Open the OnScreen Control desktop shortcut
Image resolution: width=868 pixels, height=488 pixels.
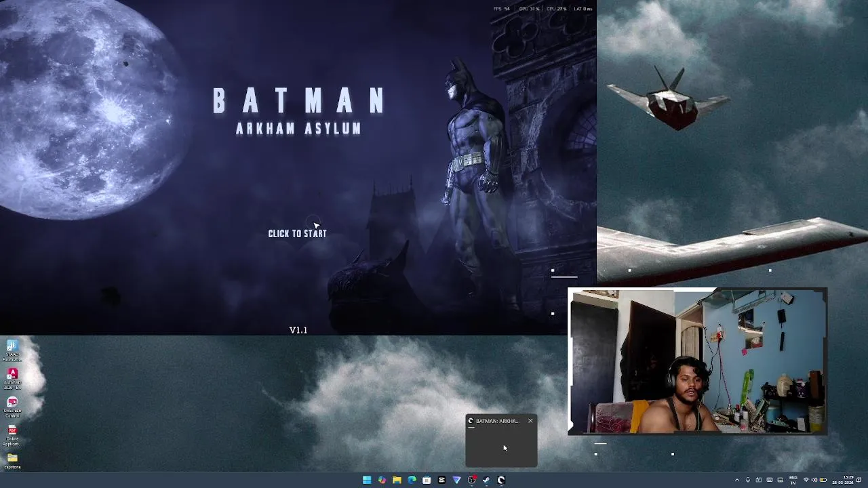pos(12,407)
